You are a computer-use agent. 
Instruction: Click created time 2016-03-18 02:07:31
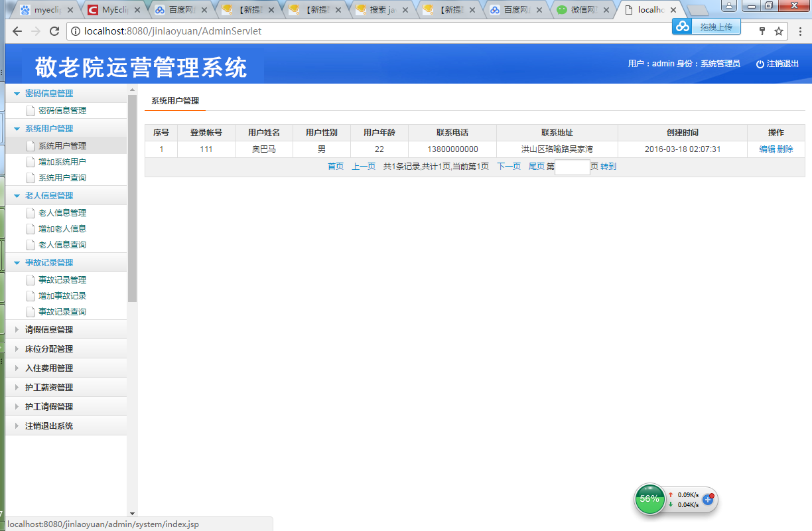pos(683,149)
